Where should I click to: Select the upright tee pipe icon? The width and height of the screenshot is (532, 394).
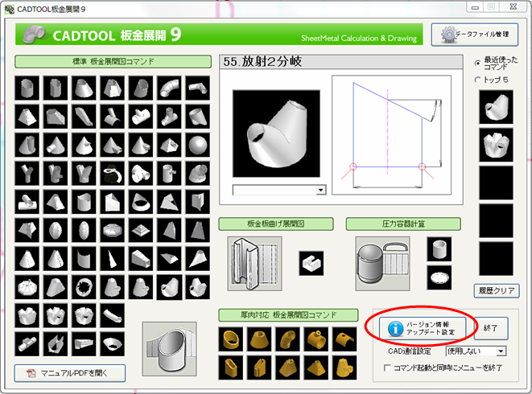169,117
